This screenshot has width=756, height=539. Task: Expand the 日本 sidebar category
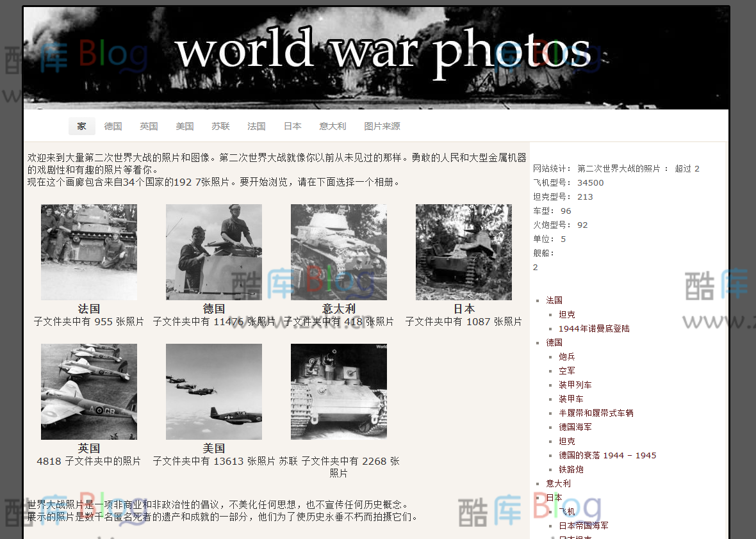point(555,497)
